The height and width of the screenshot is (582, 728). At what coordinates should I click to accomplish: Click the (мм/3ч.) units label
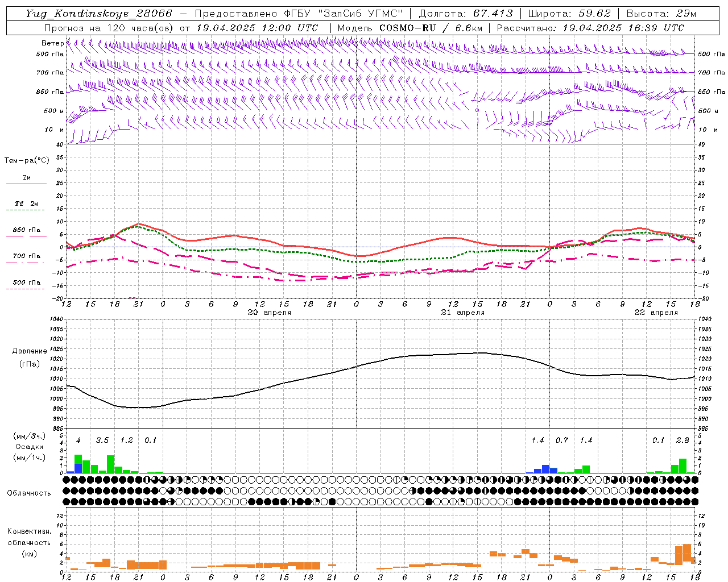point(29,436)
